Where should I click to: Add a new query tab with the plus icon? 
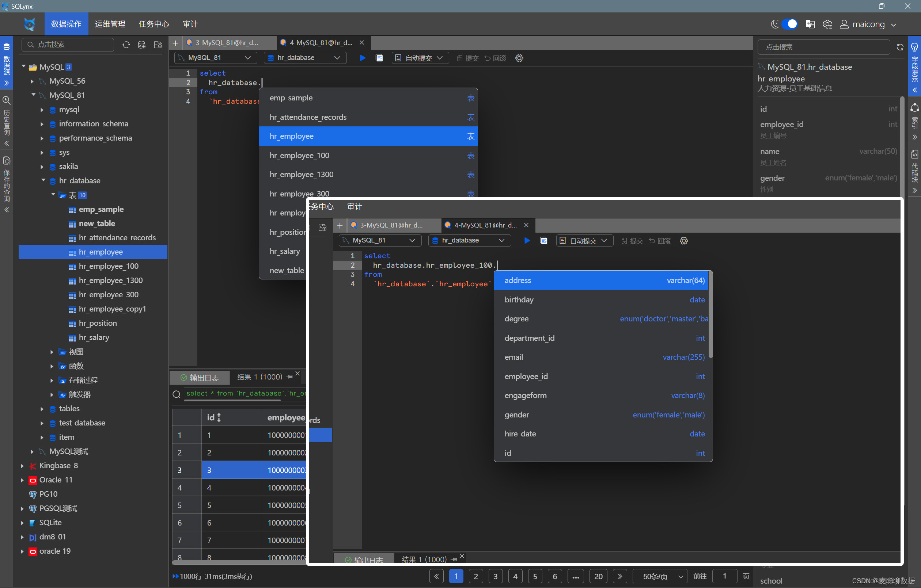pyautogui.click(x=175, y=43)
